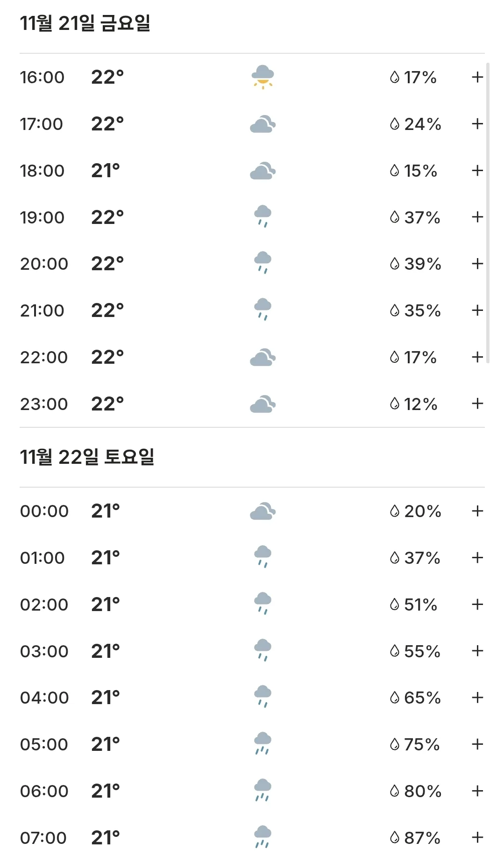Click the rain icon at 02:00
This screenshot has height=857, width=504.
[263, 604]
